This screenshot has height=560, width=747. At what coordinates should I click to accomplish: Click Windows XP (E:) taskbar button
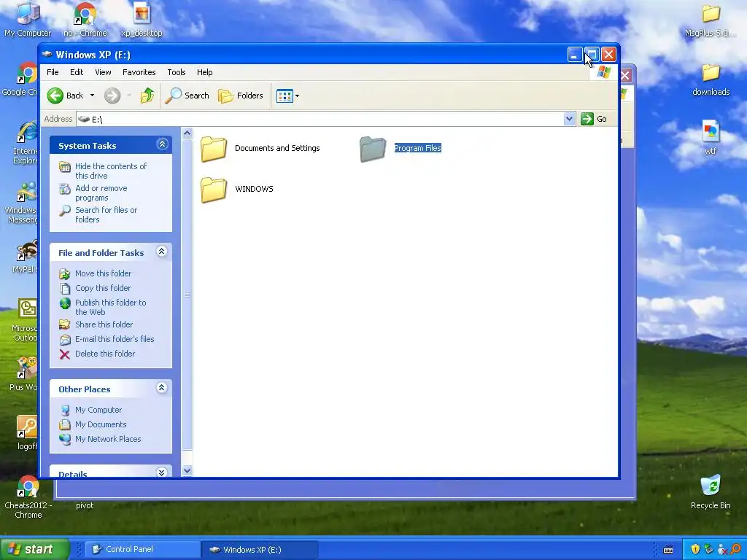pos(260,550)
